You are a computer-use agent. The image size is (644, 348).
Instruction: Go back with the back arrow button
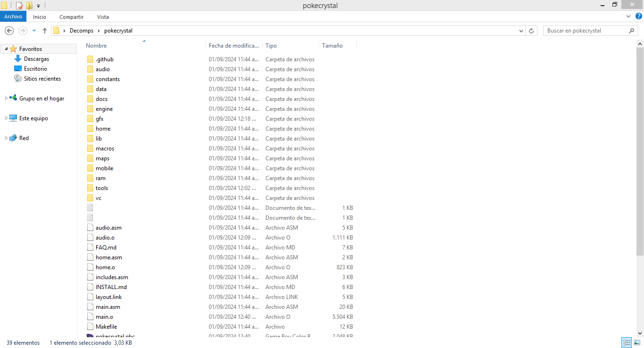click(9, 31)
